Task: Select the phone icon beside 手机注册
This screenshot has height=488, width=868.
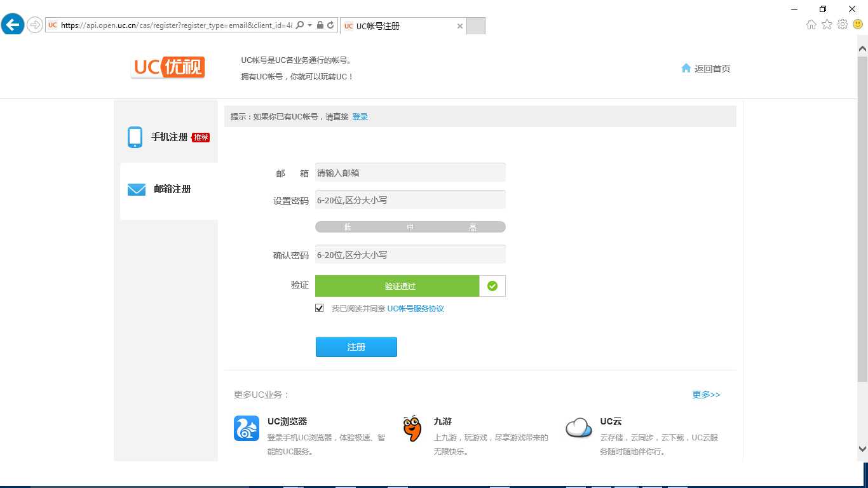Action: pyautogui.click(x=135, y=137)
